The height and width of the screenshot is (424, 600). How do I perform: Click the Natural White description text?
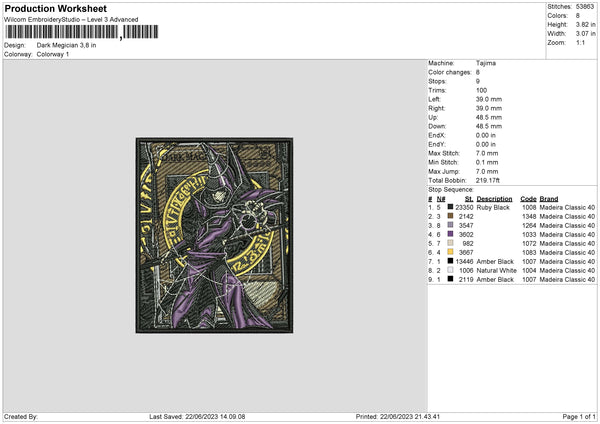pyautogui.click(x=496, y=271)
